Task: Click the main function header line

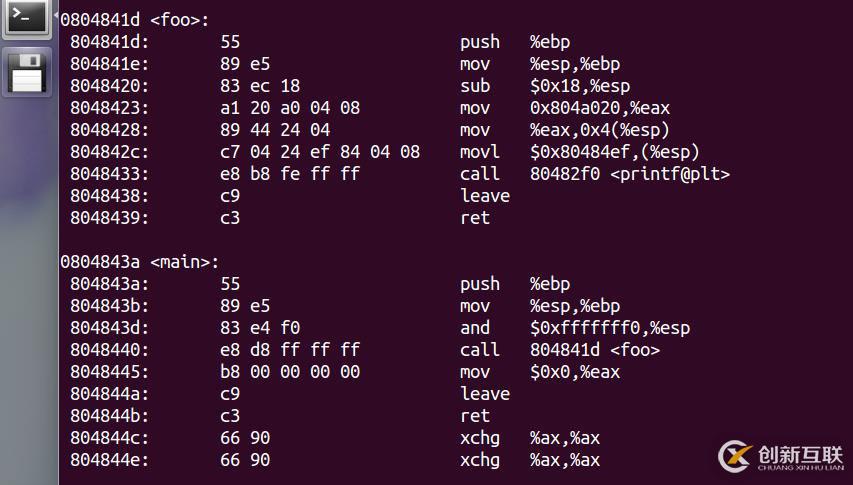Action: pos(139,262)
